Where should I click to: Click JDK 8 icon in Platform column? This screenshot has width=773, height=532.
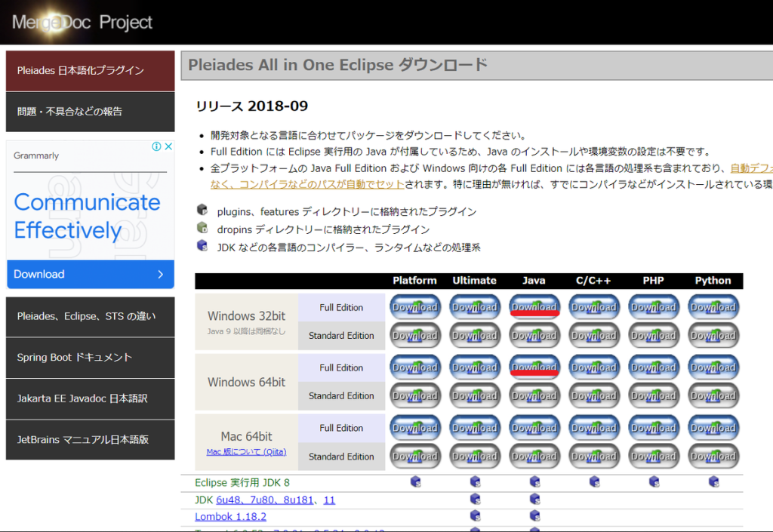click(x=414, y=482)
